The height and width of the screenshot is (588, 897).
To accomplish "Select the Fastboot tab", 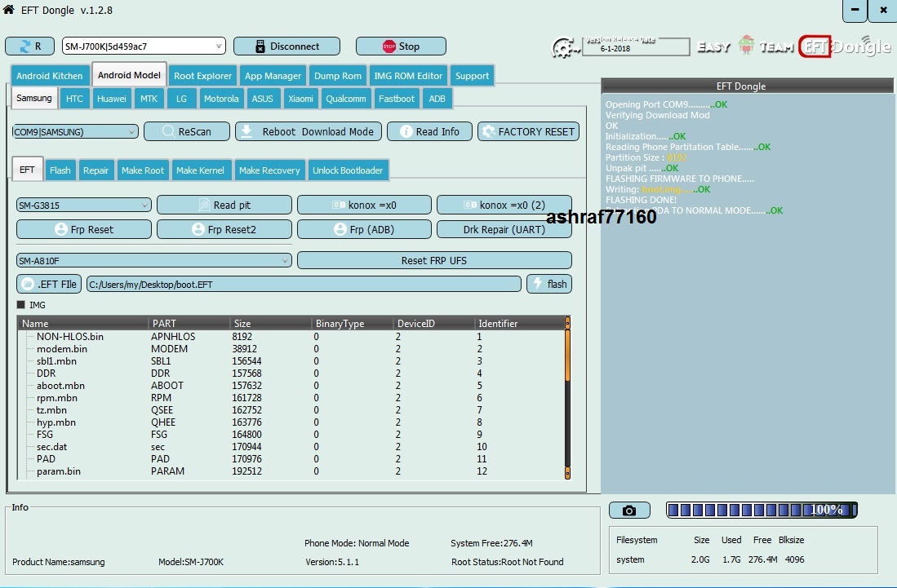I will 397,99.
